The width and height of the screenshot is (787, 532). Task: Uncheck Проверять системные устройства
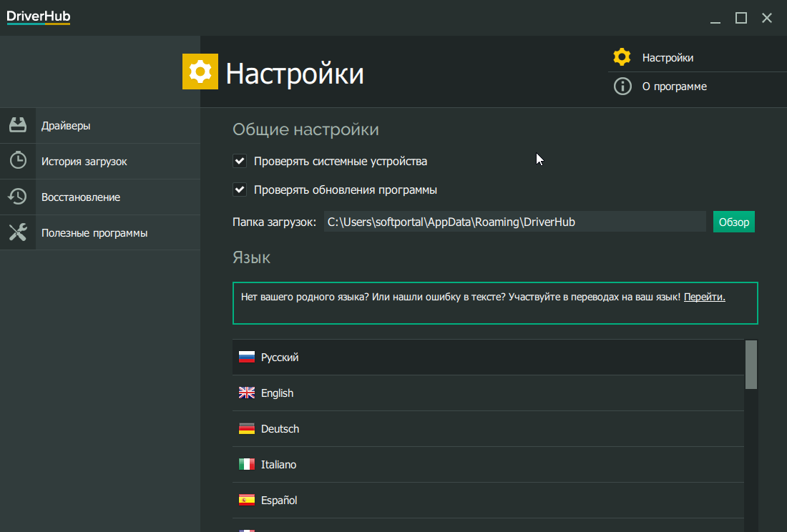(x=240, y=161)
